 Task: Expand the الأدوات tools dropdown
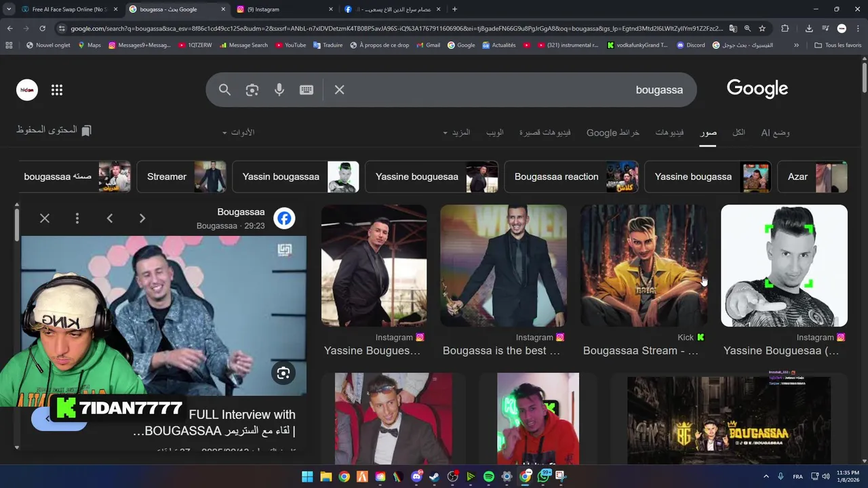tap(238, 132)
